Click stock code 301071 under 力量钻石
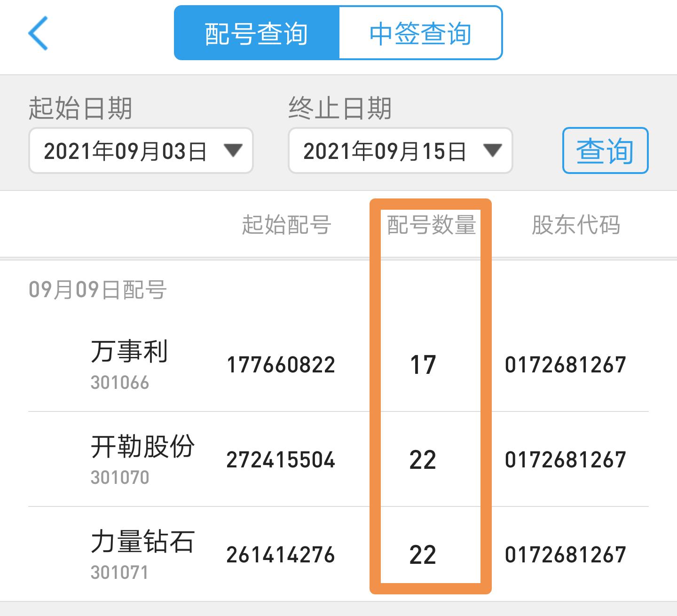 click(119, 573)
